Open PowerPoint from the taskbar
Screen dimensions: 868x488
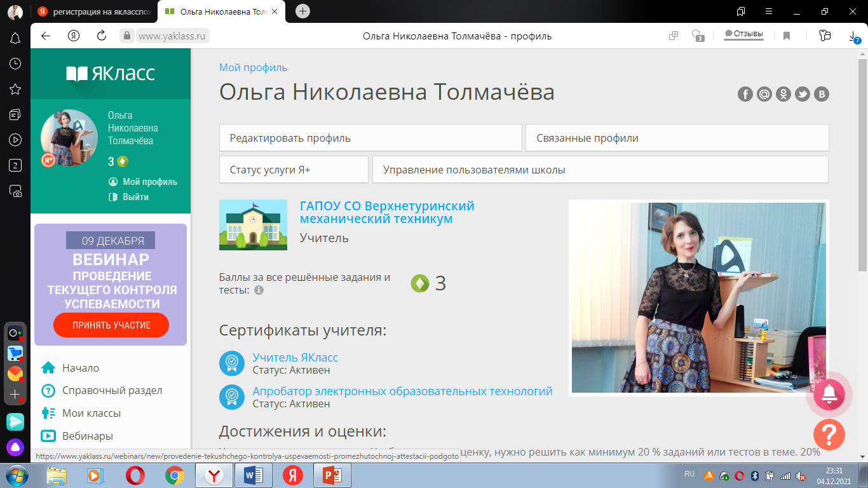coord(332,475)
